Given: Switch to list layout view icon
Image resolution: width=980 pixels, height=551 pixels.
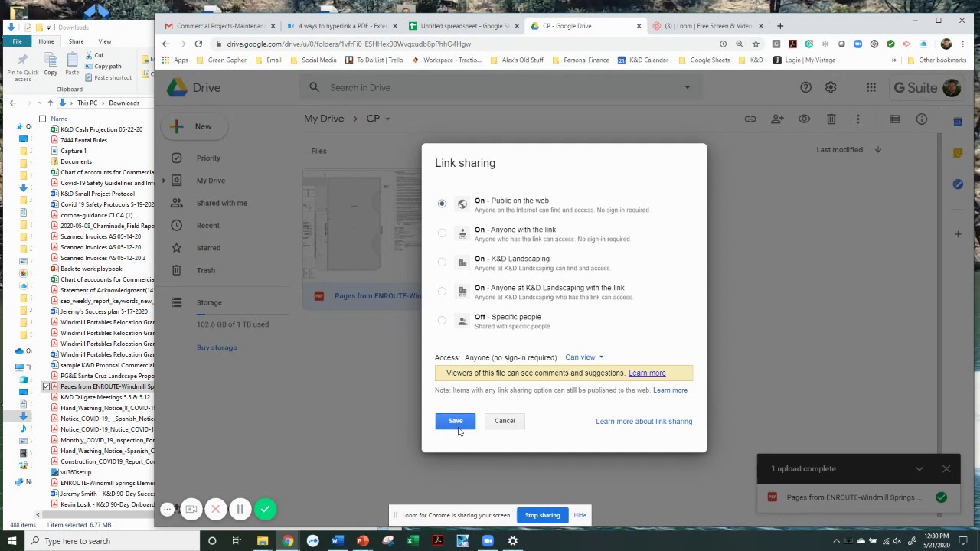Looking at the screenshot, I should (x=894, y=119).
